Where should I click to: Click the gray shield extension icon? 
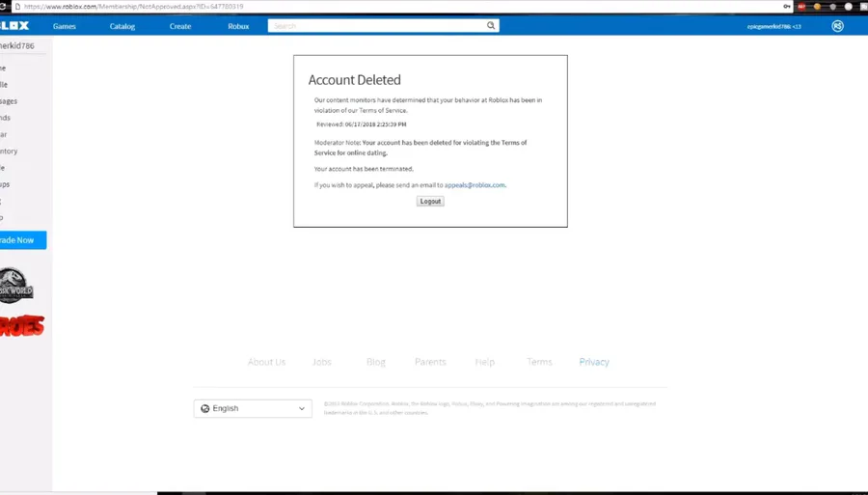pos(832,7)
